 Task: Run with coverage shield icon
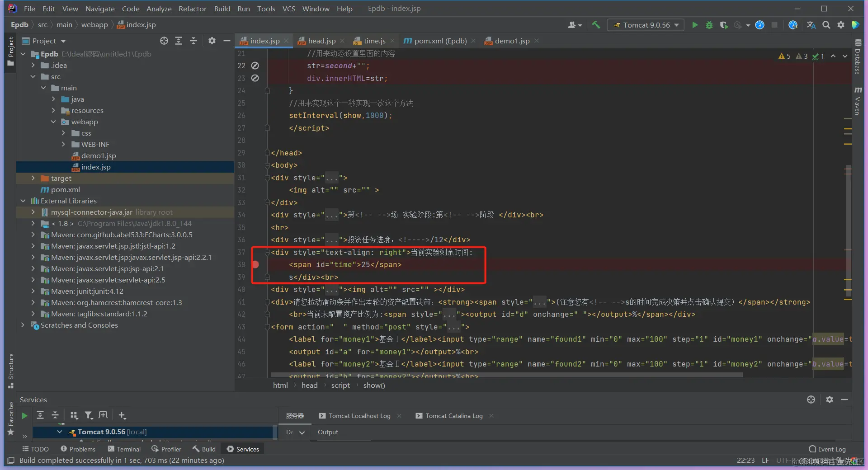[723, 25]
